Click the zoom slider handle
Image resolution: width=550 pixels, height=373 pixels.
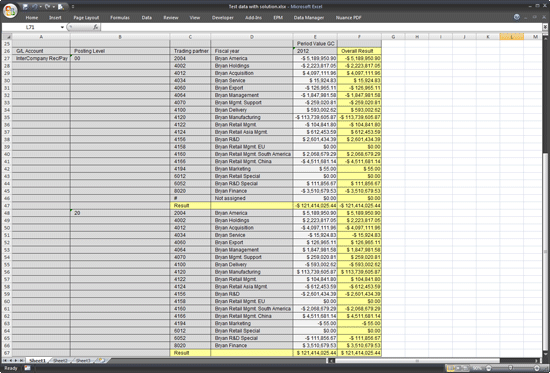(x=510, y=368)
